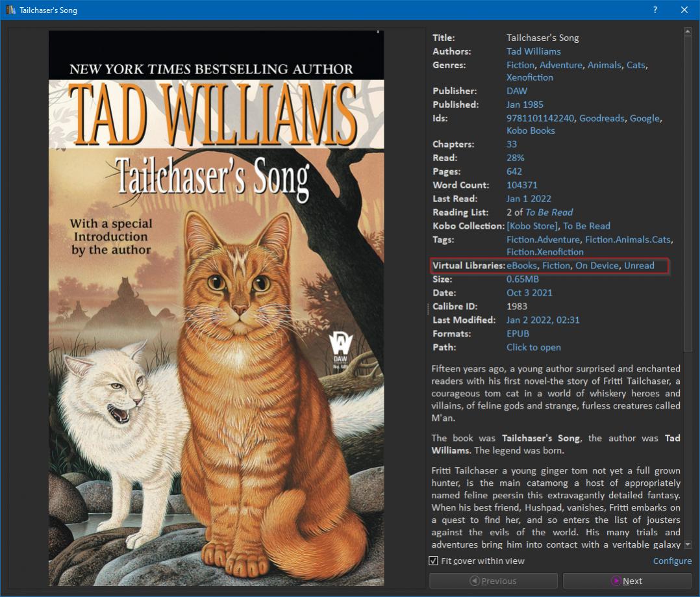Click the Fiction.Animals.Cats tag
The height and width of the screenshot is (597, 700).
628,240
